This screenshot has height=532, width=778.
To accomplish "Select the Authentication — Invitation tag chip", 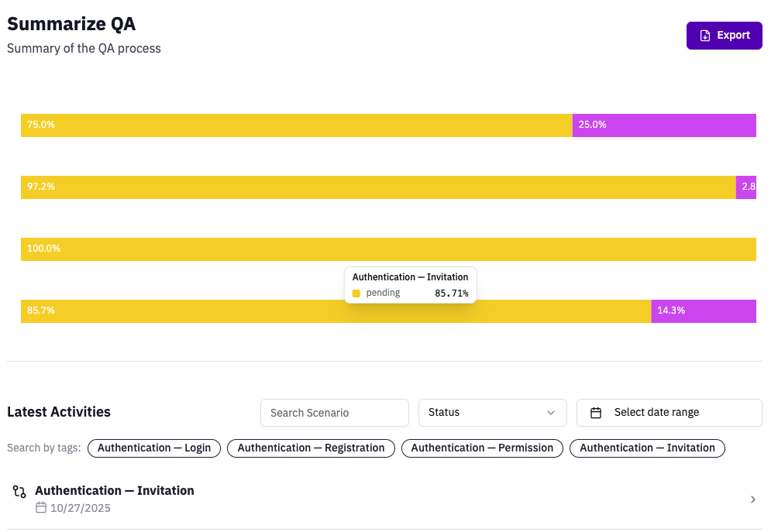I will (x=647, y=448).
